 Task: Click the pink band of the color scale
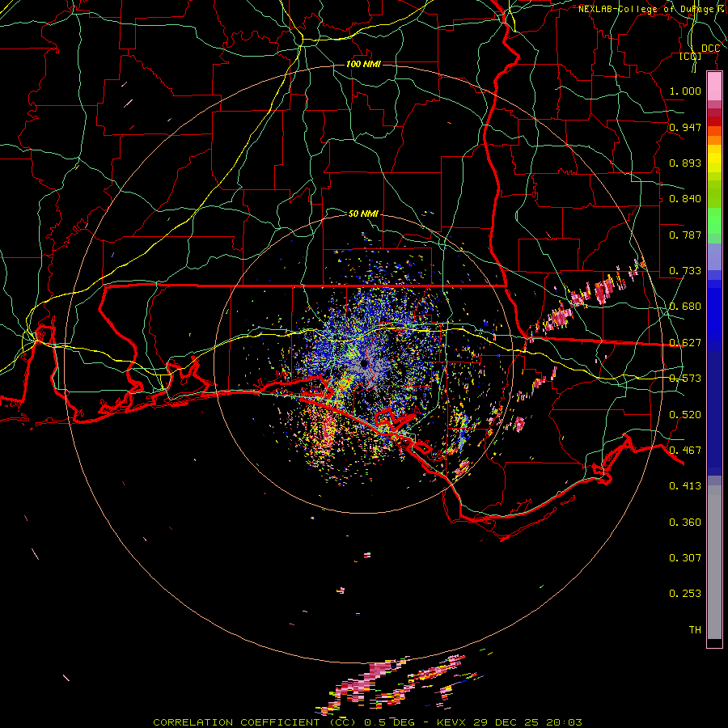714,86
